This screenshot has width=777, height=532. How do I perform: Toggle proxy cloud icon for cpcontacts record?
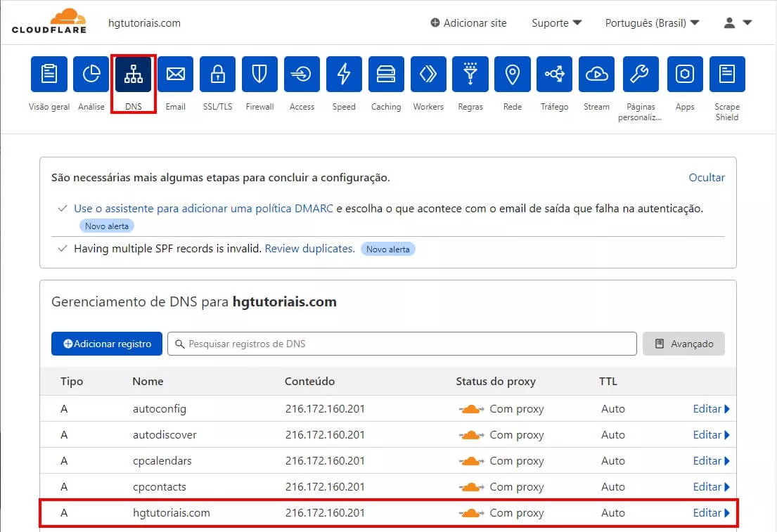coord(471,487)
